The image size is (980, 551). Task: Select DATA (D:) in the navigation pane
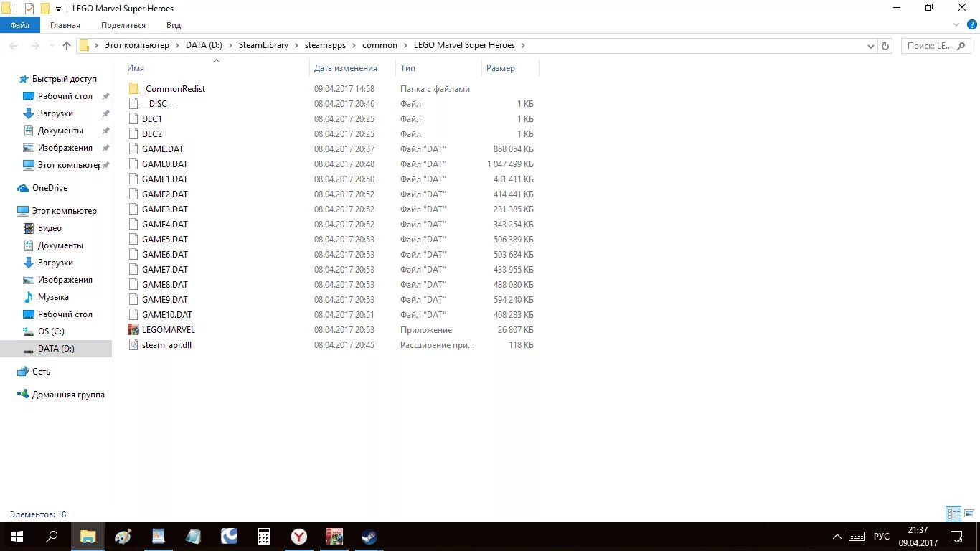[56, 349]
